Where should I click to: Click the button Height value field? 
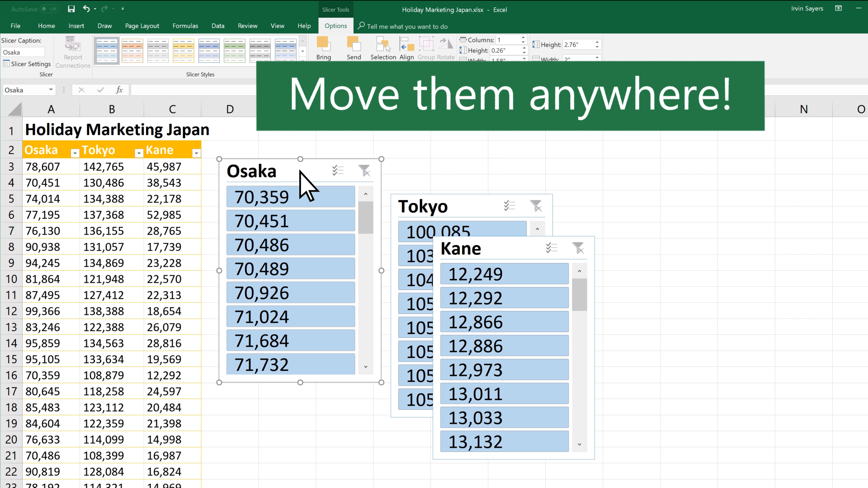[x=506, y=50]
